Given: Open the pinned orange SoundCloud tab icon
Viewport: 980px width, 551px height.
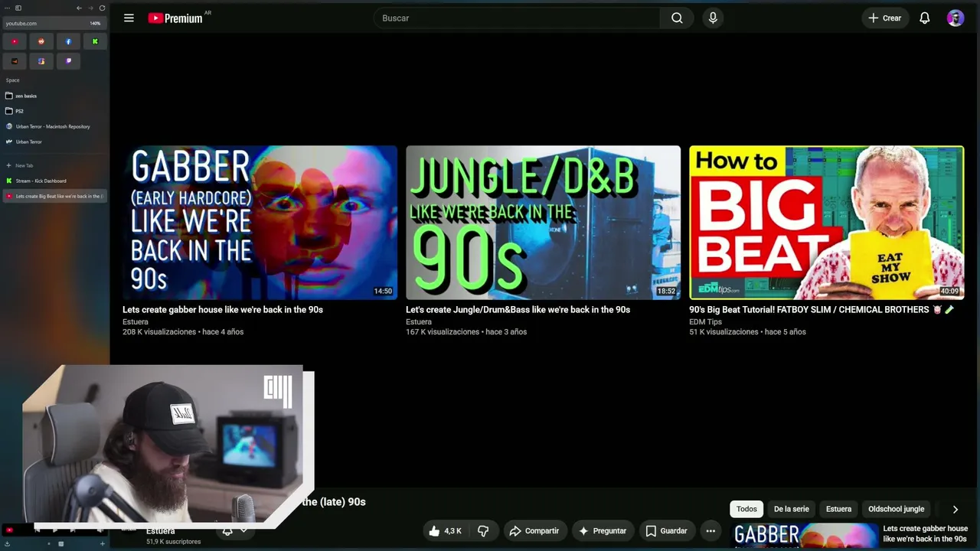Looking at the screenshot, I should point(15,60).
